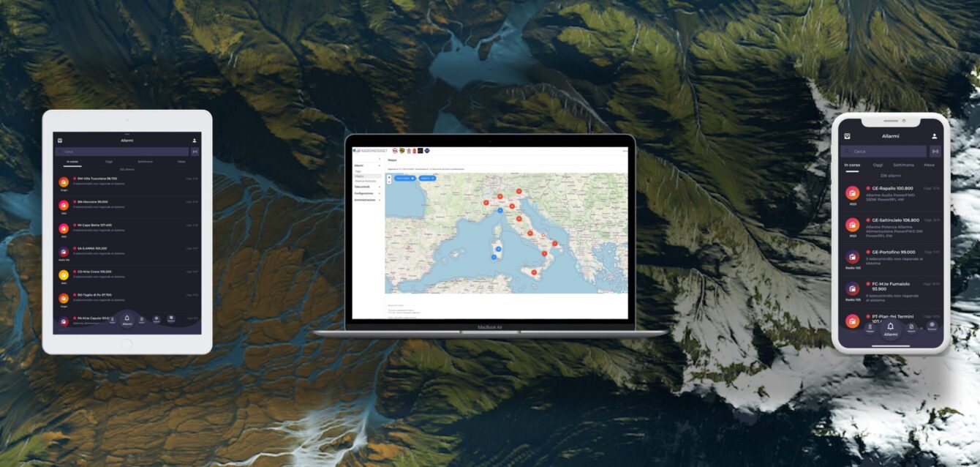Expand the Amministrazione sidebar section
Viewport: 980px width, 467px height.
[366, 200]
